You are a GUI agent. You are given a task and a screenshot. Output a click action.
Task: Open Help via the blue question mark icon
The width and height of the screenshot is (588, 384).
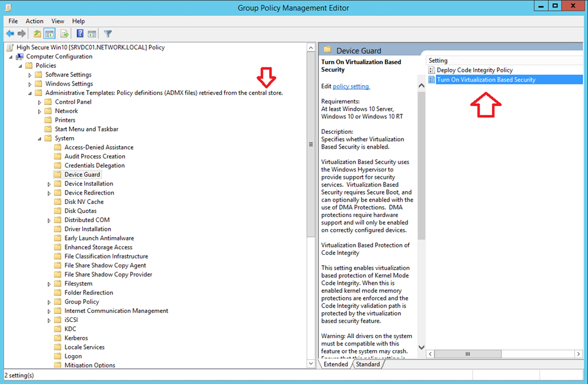pyautogui.click(x=80, y=34)
